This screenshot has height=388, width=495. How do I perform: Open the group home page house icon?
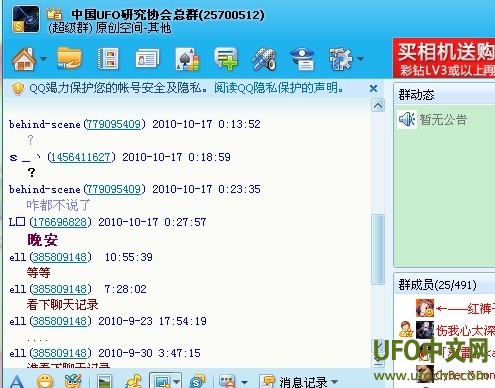[24, 59]
